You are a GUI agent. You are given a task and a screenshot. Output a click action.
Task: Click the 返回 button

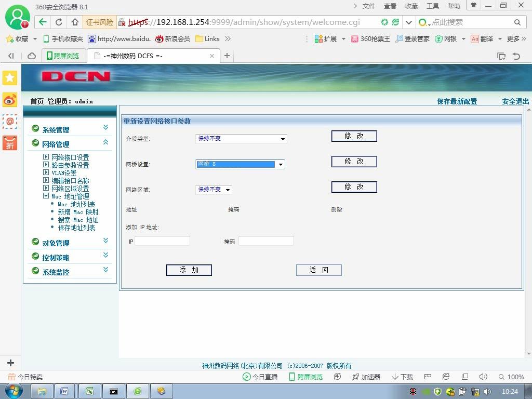tap(318, 270)
